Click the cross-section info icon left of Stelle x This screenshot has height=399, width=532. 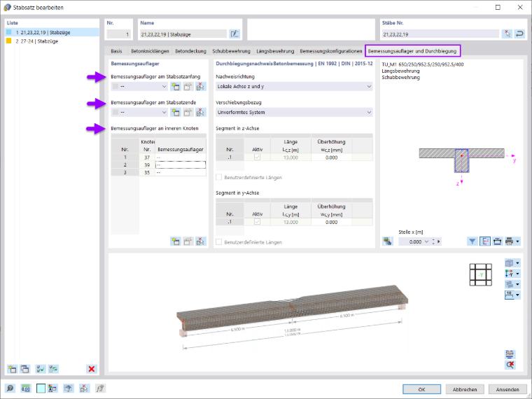tap(388, 241)
